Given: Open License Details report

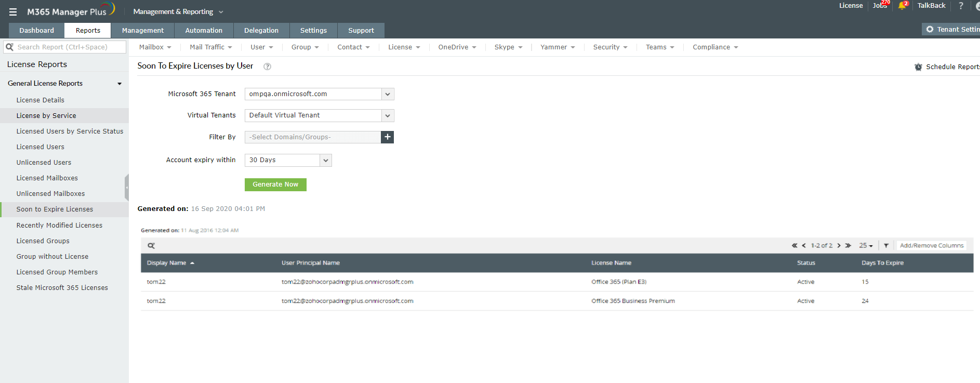Looking at the screenshot, I should 41,100.
